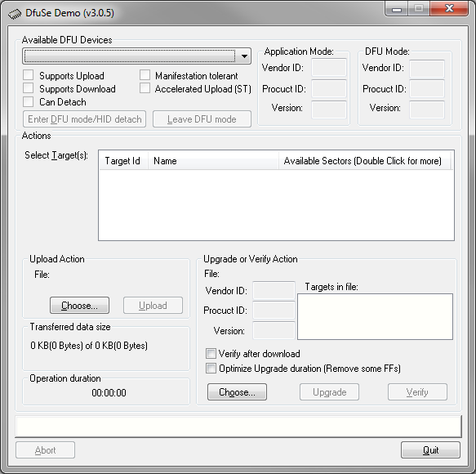Minimize the DfuSe Demo window
The image size is (476, 474).
coord(397,9)
